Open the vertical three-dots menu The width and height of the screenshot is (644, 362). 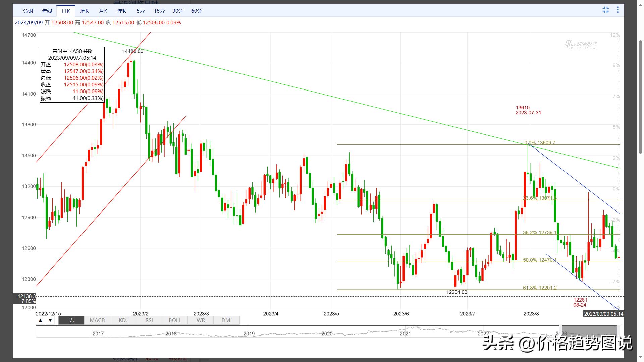coord(618,10)
